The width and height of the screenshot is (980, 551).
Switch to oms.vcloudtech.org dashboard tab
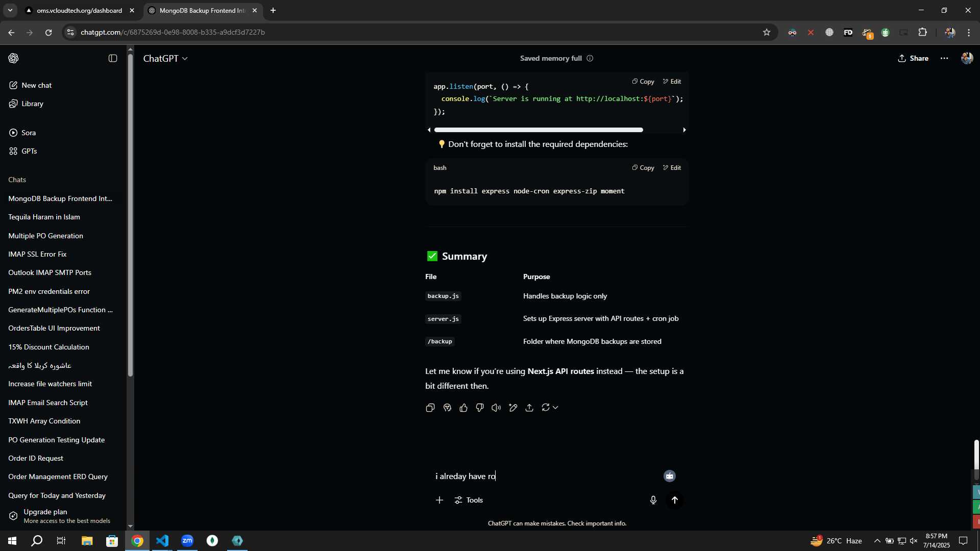[80, 10]
